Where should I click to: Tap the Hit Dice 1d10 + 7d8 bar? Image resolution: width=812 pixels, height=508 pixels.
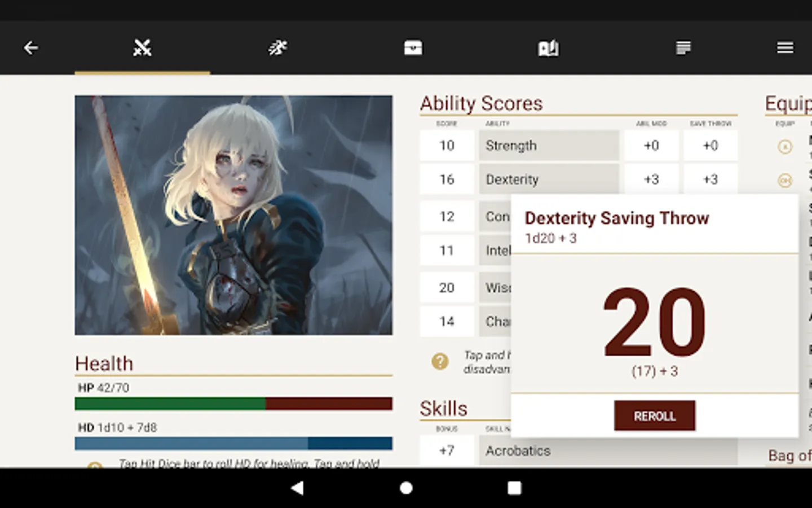click(233, 443)
